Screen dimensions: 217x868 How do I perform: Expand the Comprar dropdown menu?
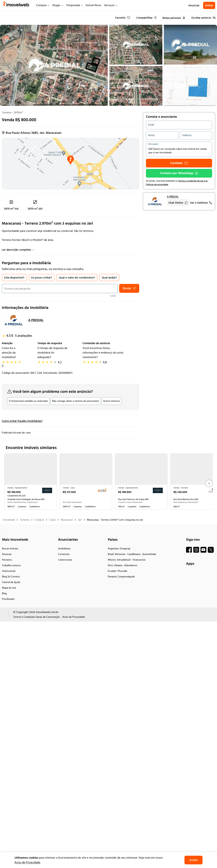coord(42,5)
